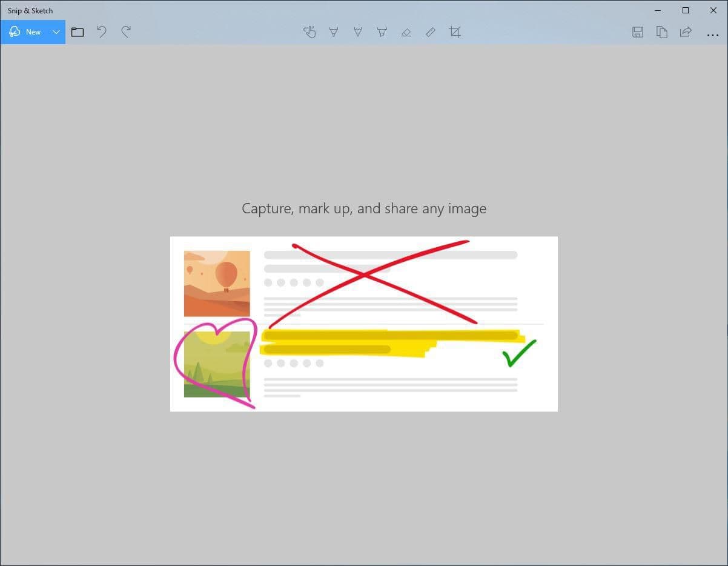
Task: Toggle Touch Writing tool
Action: click(309, 32)
